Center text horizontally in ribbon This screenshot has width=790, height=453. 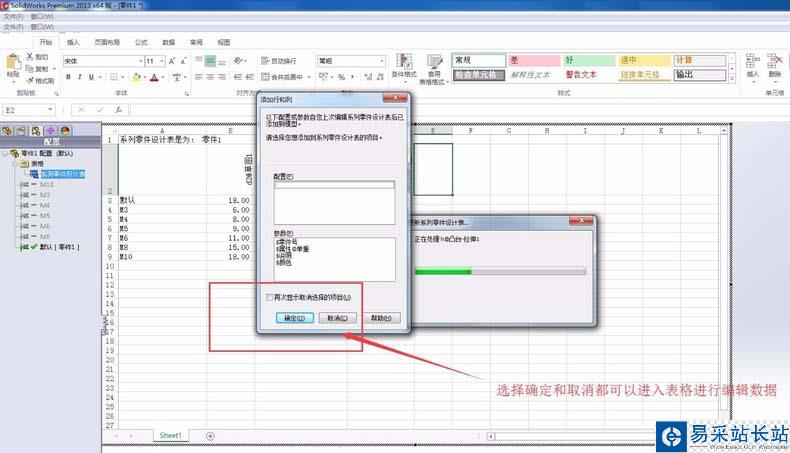click(210, 77)
